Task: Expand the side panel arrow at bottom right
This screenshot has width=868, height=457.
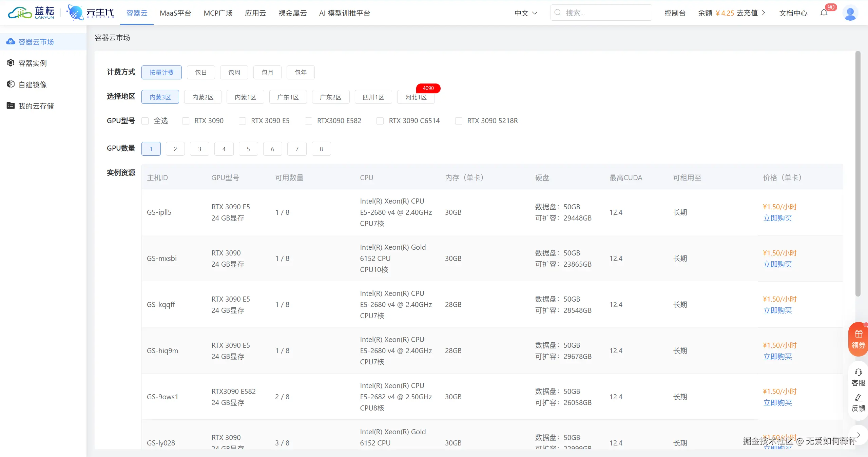Action: 858,435
